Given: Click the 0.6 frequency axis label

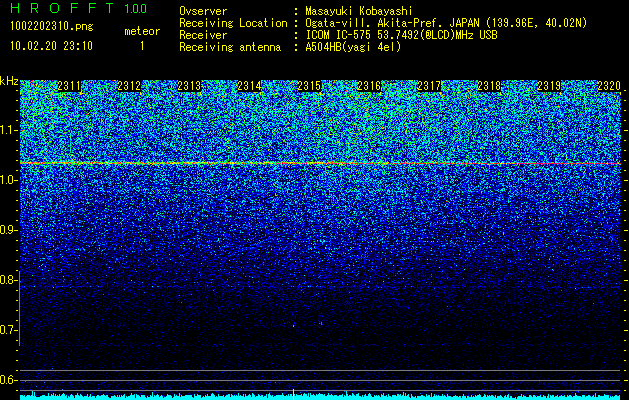Looking at the screenshot, I should pyautogui.click(x=9, y=380).
